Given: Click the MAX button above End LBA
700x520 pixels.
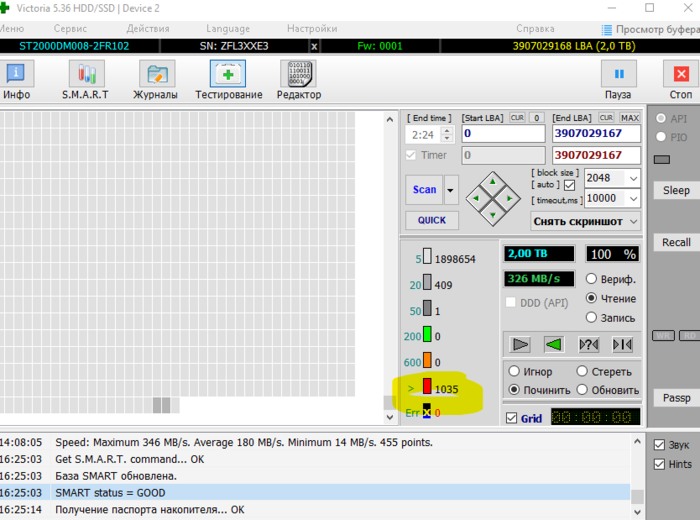Looking at the screenshot, I should pyautogui.click(x=629, y=118).
